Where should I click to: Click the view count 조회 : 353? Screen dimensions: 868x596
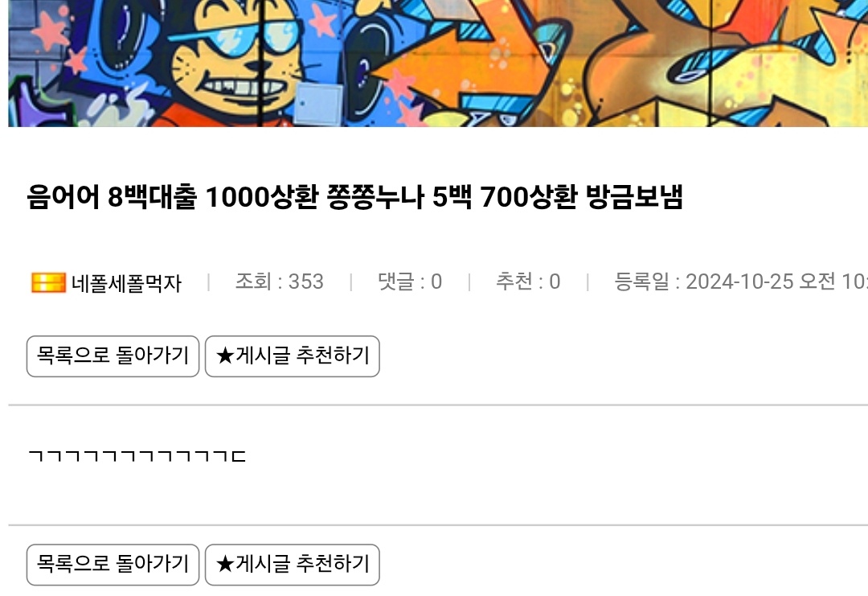coord(280,282)
